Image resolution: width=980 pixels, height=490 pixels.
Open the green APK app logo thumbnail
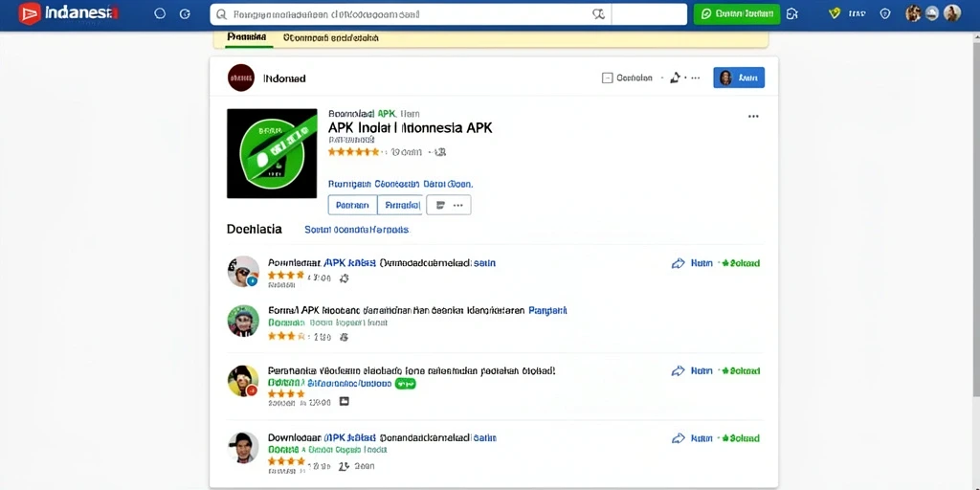[273, 154]
